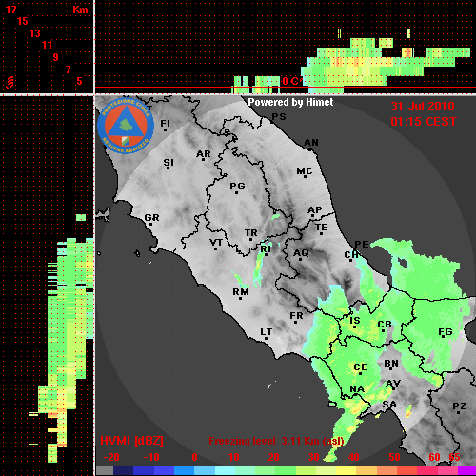Viewport: 476px width, 476px height.
Task: Click the gray swatch on color bar
Action: pos(105,470)
